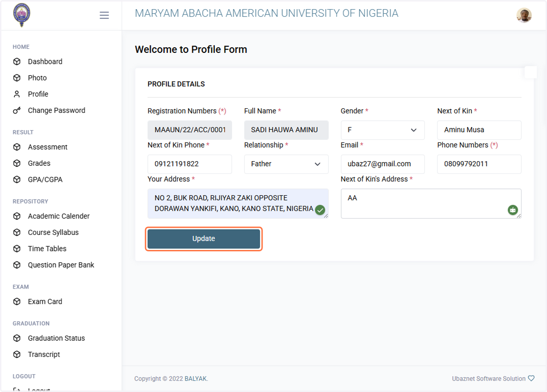Open Course Syllabus

[x=53, y=233]
